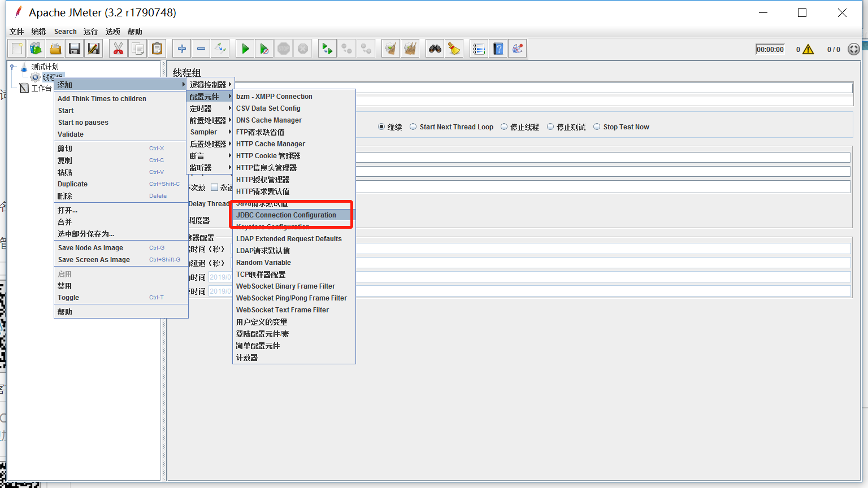This screenshot has height=488, width=868.
Task: Click the Save As pencil-disk toolbar icon
Action: click(x=94, y=49)
